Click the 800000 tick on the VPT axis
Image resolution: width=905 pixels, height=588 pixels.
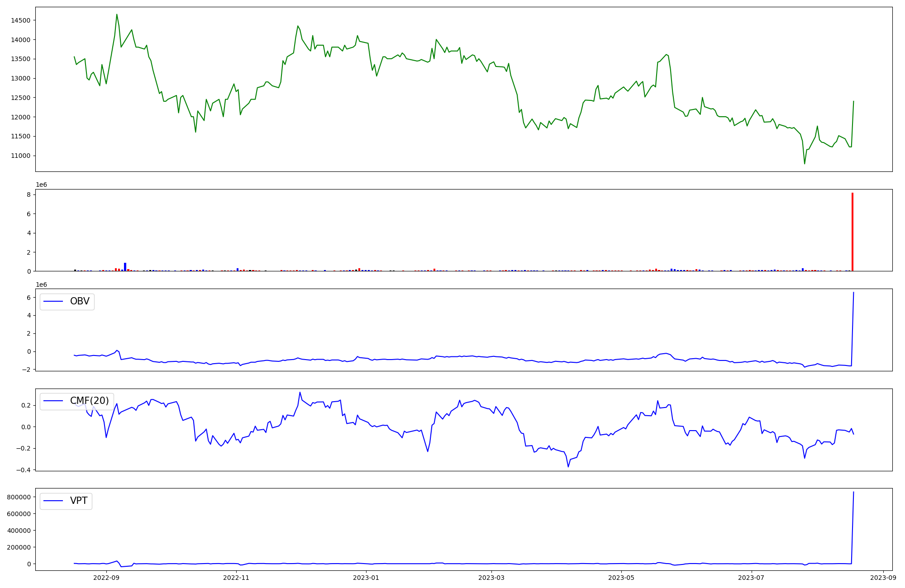click(19, 497)
